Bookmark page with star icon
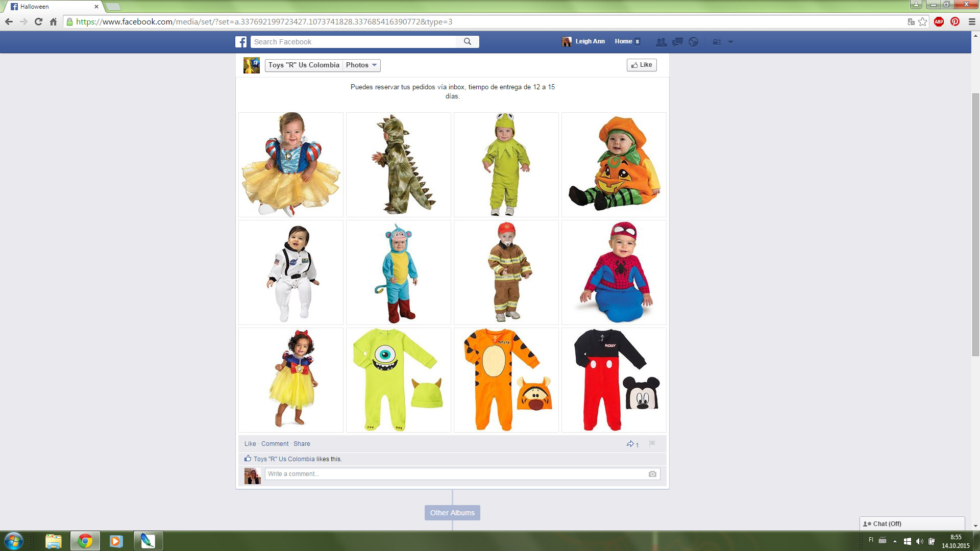The image size is (980, 551). pos(923,21)
